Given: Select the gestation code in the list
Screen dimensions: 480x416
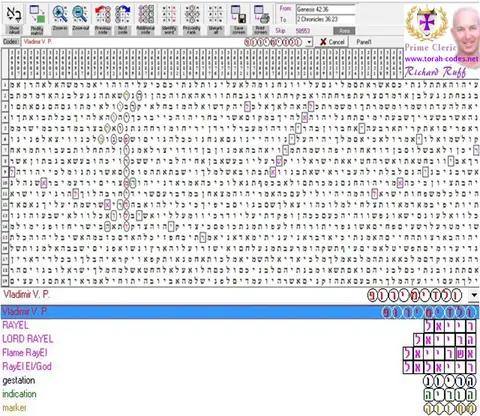Looking at the screenshot, I should tap(19, 380).
